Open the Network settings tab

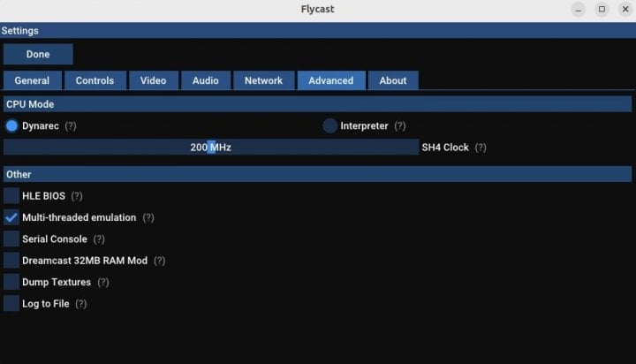[263, 80]
